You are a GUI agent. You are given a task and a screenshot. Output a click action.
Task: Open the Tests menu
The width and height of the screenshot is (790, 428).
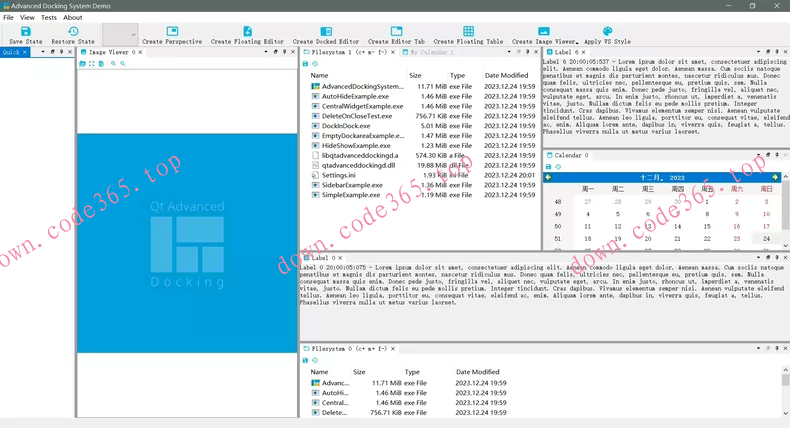tap(48, 17)
